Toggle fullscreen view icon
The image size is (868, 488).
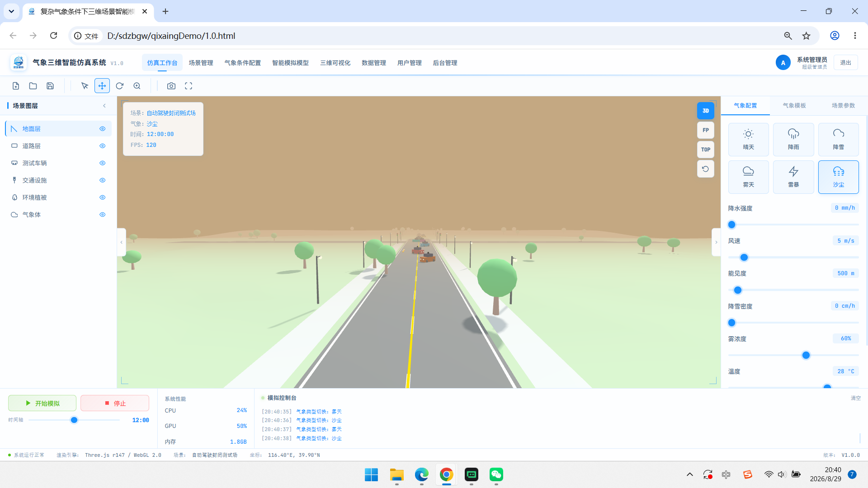[189, 86]
